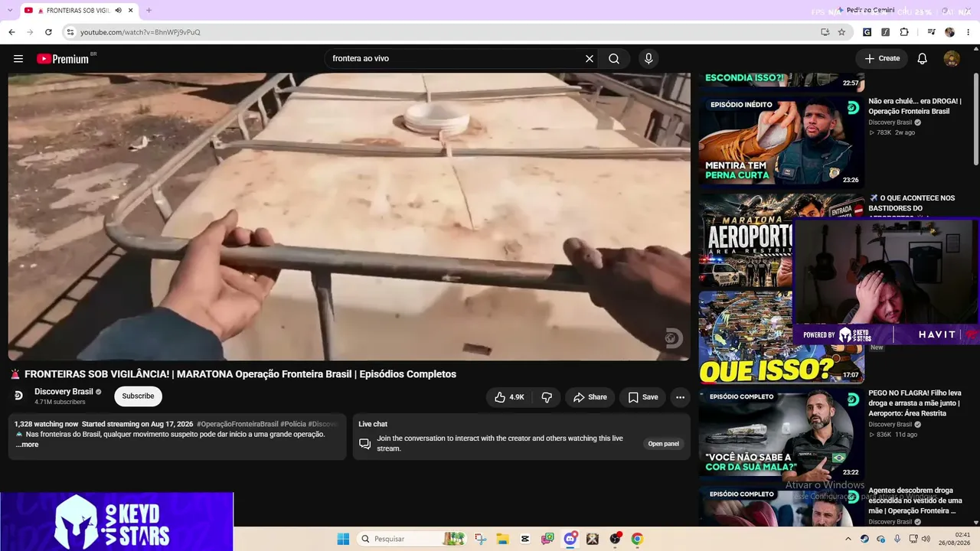Open the media controls toolbar icon

pyautogui.click(x=931, y=32)
